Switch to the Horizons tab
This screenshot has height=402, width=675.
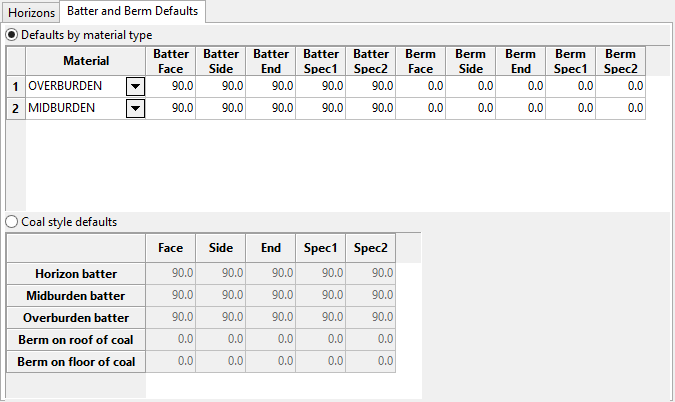click(30, 13)
